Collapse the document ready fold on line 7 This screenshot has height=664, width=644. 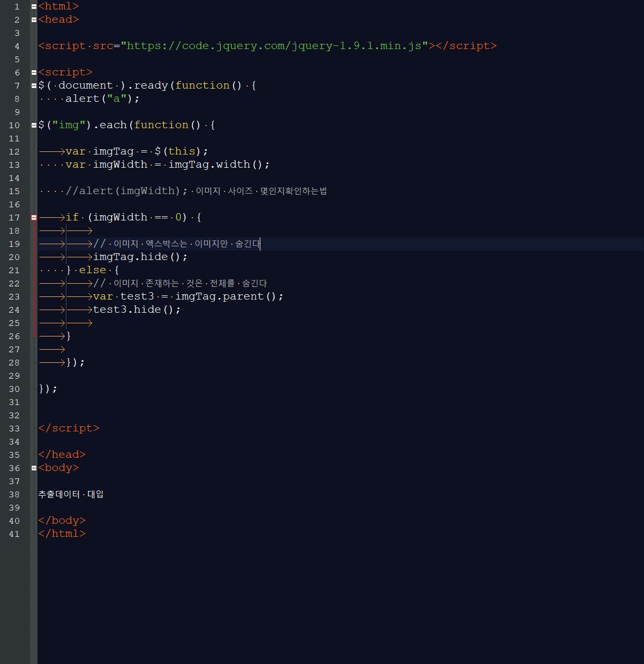pos(34,85)
